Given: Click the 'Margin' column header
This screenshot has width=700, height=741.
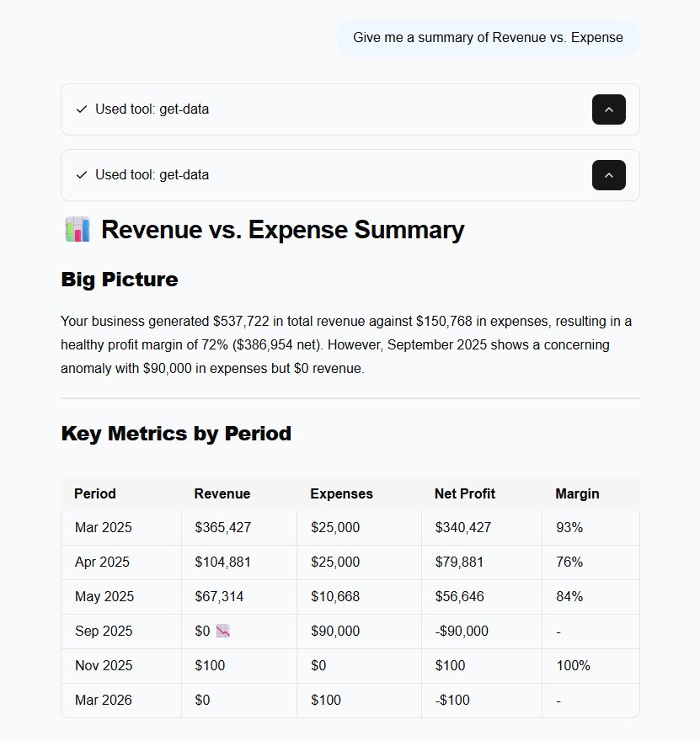Looking at the screenshot, I should coord(577,494).
